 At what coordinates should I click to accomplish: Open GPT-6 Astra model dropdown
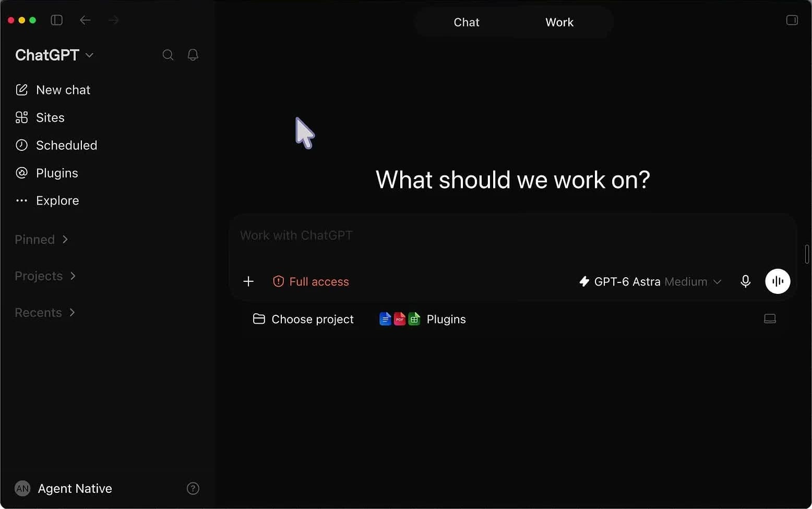[x=650, y=281]
